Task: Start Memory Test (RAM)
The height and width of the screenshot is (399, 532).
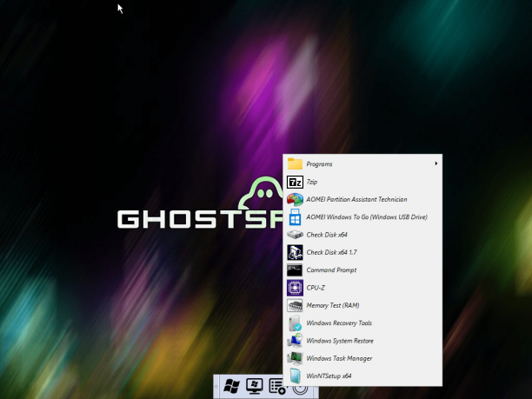Action: pyautogui.click(x=362, y=305)
